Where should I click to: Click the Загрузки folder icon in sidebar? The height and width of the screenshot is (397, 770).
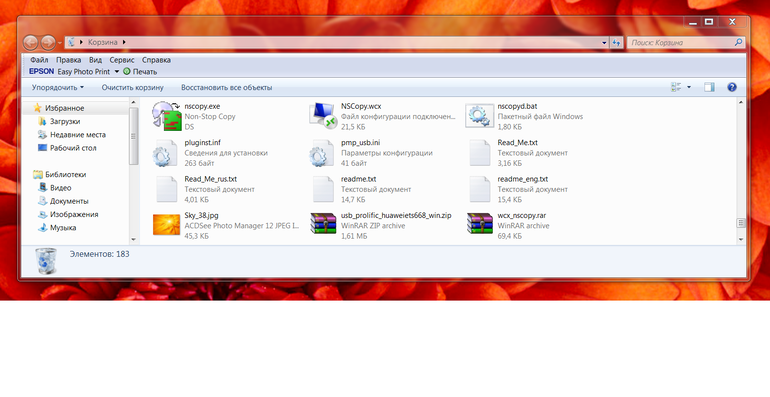point(42,121)
